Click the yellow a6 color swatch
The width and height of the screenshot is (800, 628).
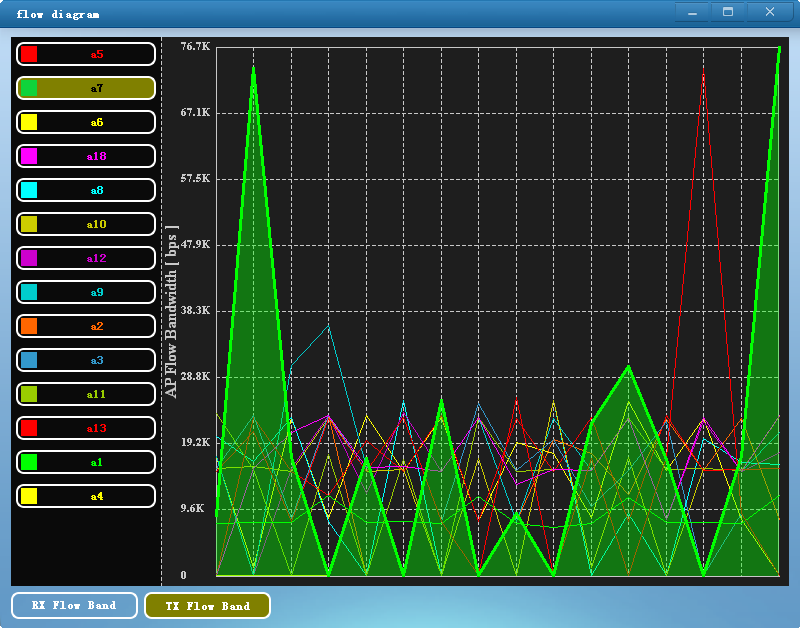click(x=29, y=122)
